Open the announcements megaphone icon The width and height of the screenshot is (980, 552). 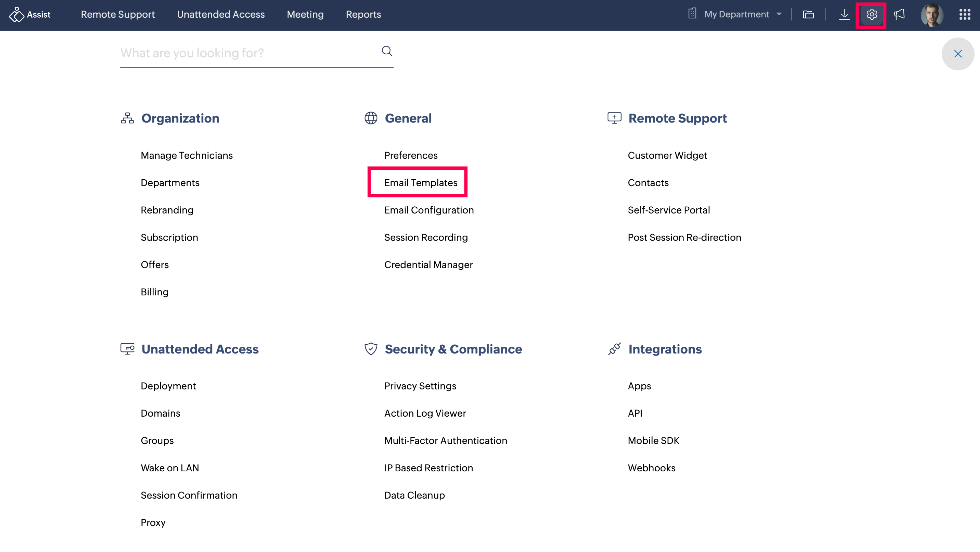coord(899,15)
